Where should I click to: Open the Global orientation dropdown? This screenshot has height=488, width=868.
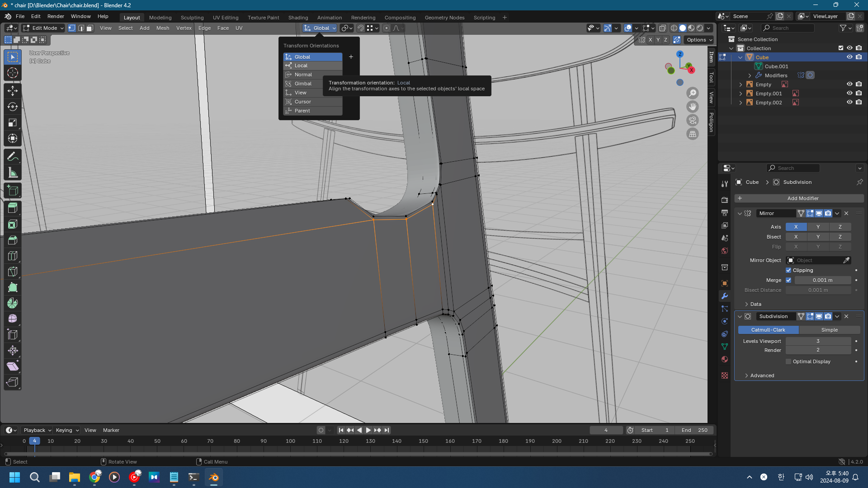tap(320, 28)
